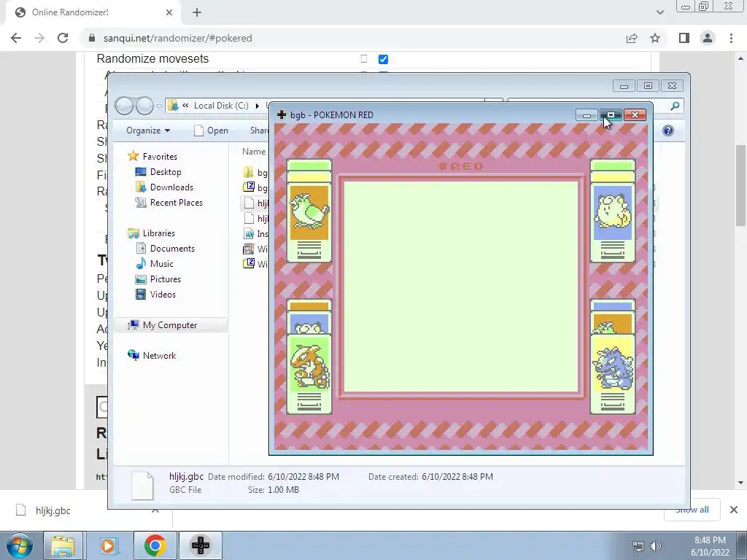Click the Clefairy card with blue background

click(613, 211)
